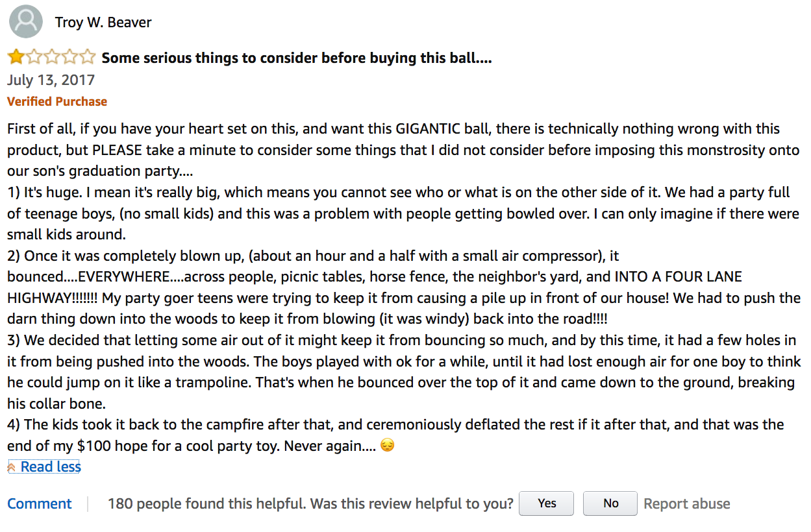The width and height of the screenshot is (811, 532).
Task: Click the fifth empty rating star
Action: (86, 58)
